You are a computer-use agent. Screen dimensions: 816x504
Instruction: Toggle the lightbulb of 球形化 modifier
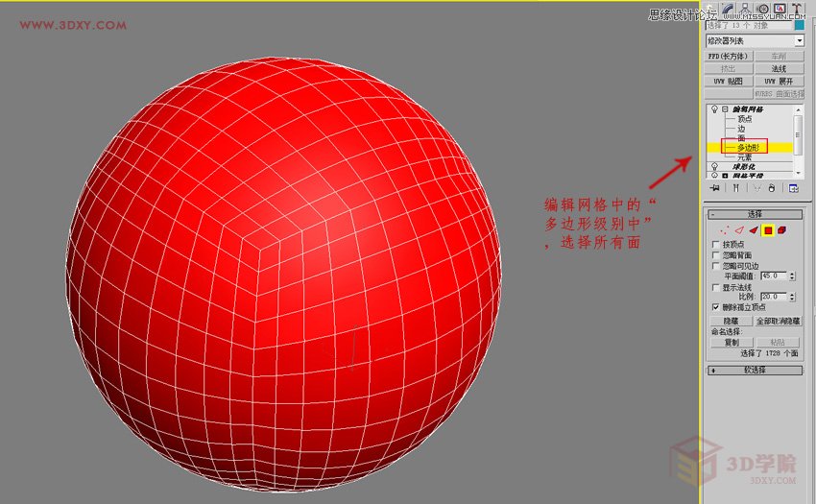point(714,167)
